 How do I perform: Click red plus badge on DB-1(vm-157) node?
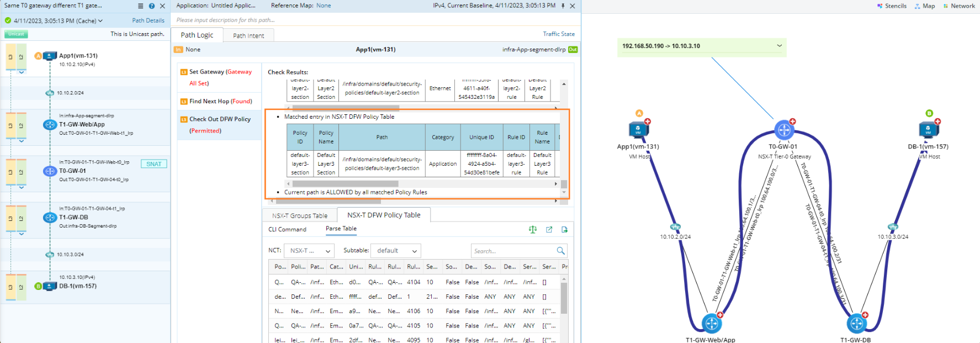coord(937,122)
